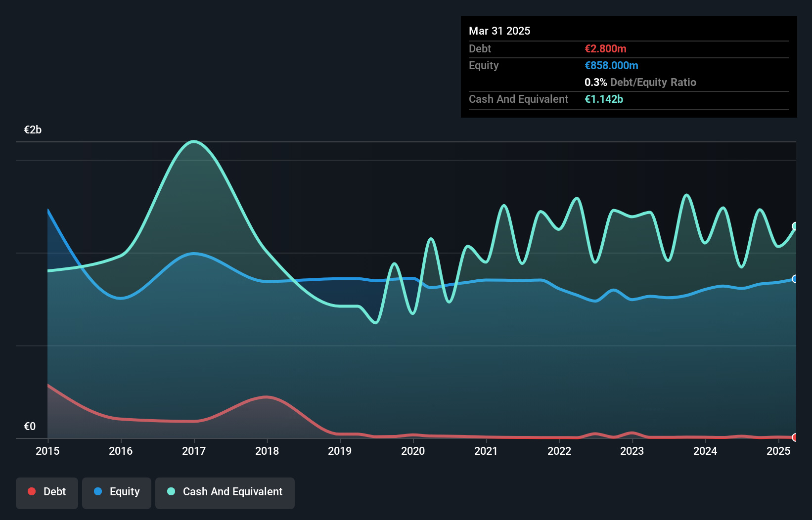Toggle the Equity series legend button
Viewport: 812px width, 520px height.
[117, 493]
